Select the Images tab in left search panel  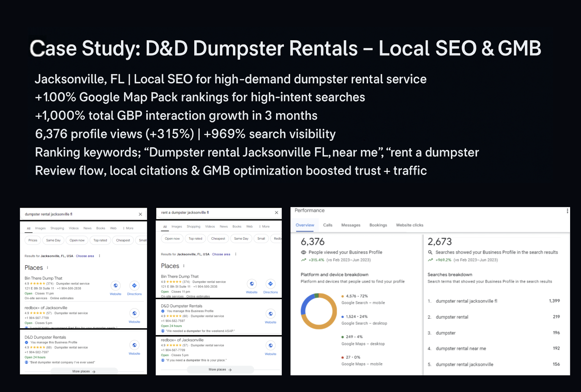click(40, 228)
